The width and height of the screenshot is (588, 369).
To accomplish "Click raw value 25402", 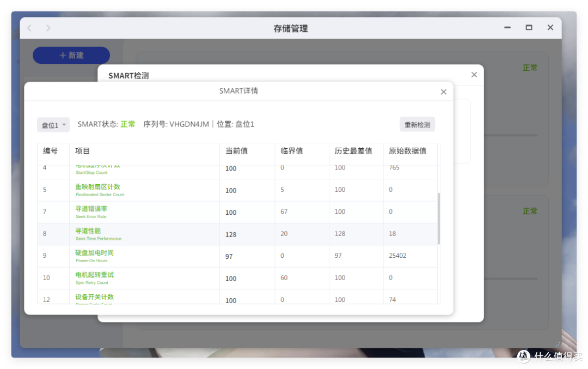I will click(397, 256).
